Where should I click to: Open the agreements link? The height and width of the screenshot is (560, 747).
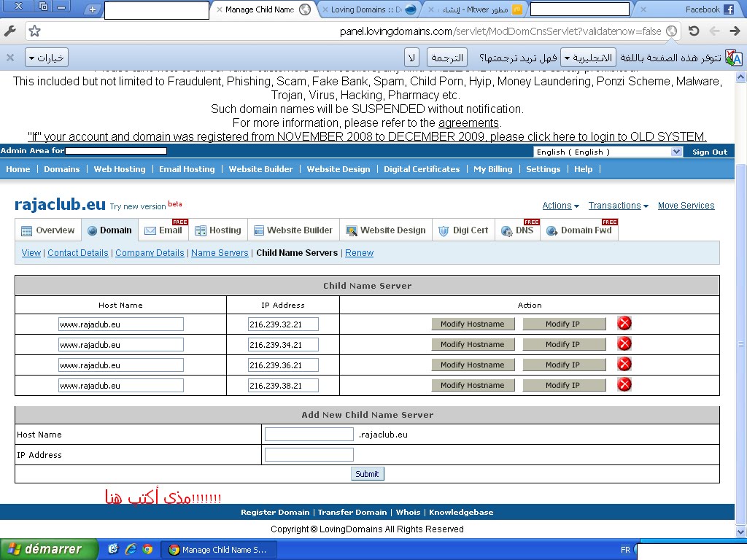(x=468, y=122)
